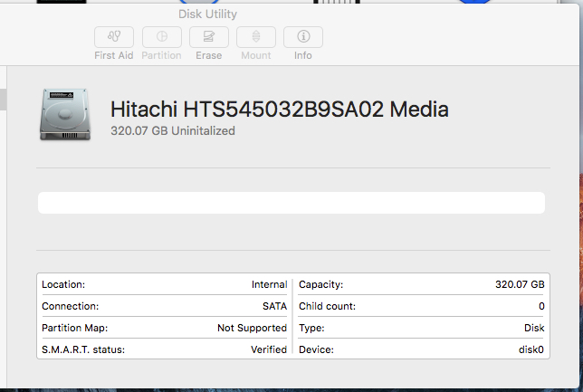Click the empty disk usage bar
Viewport: 583px width, 392px height.
(x=291, y=203)
